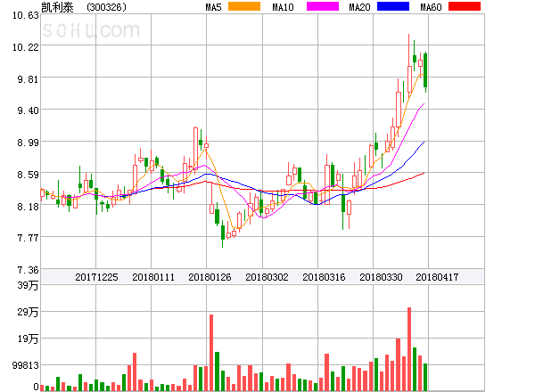Click the 29万 volume axis label
The width and height of the screenshot is (535, 392).
pos(28,312)
